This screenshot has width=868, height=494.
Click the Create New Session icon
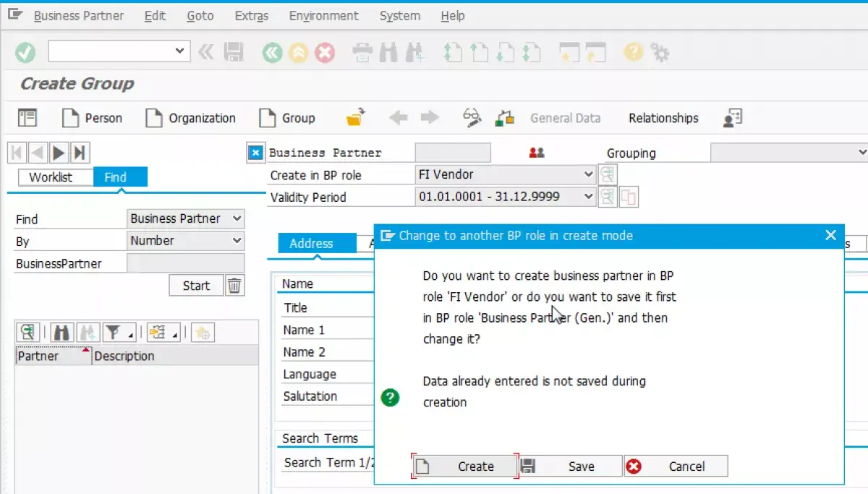click(569, 52)
